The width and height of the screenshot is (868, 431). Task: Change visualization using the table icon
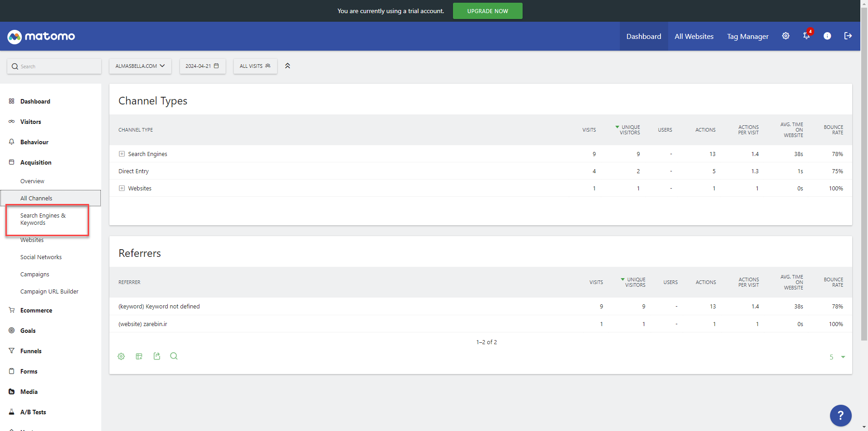point(139,356)
